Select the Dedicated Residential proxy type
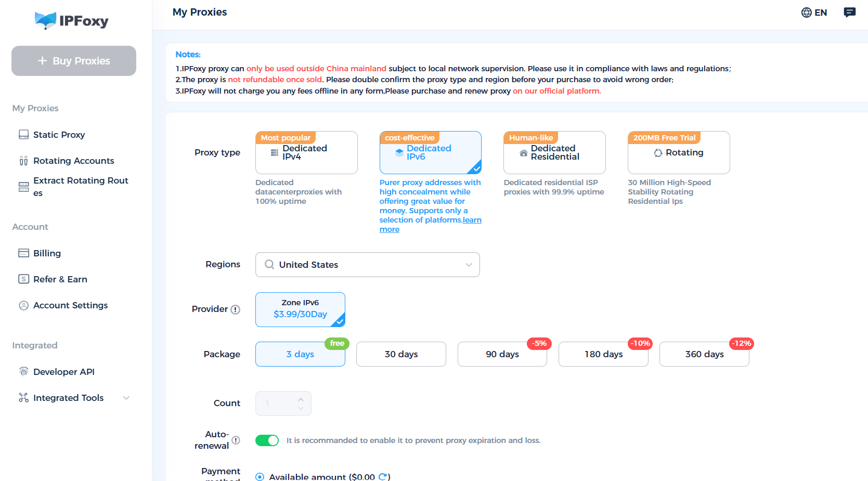868x481 pixels. click(x=554, y=152)
